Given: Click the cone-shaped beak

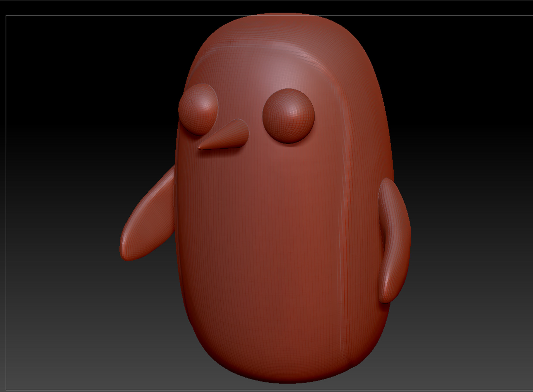Looking at the screenshot, I should click(223, 135).
